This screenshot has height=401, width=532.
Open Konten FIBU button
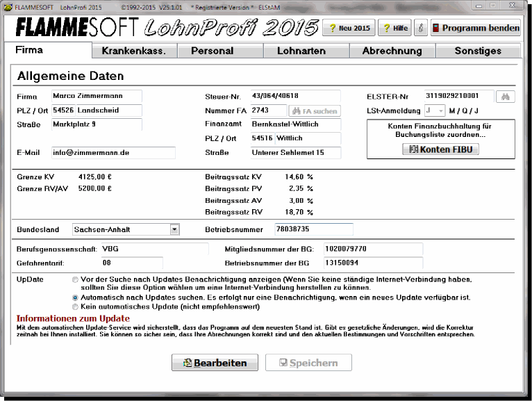[x=440, y=149]
